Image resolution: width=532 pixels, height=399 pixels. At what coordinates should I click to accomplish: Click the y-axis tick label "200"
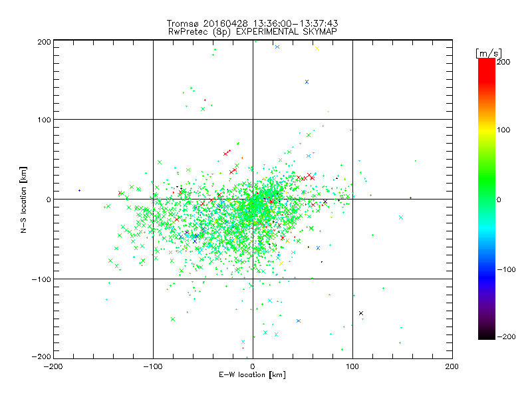[44, 42]
